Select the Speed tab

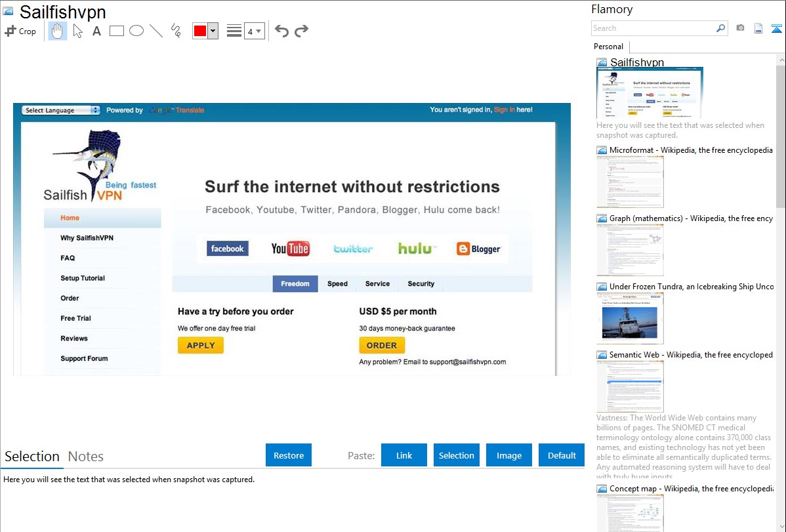pyautogui.click(x=337, y=284)
